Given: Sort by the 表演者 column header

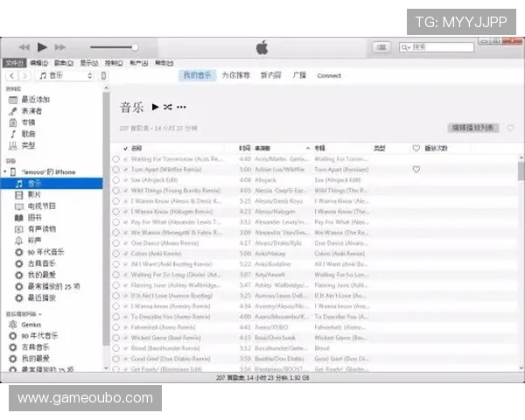Looking at the screenshot, I should coord(262,148).
